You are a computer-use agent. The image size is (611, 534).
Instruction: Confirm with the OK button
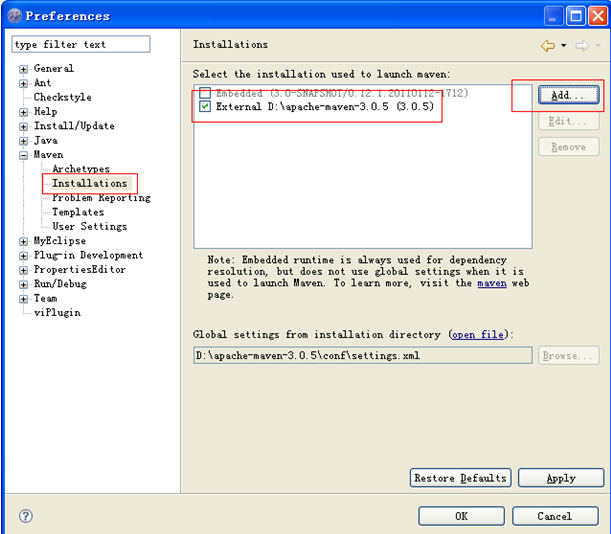tap(461, 516)
